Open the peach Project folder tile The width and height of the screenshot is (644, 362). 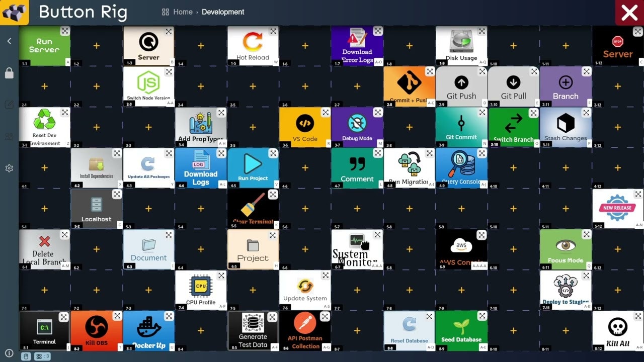pos(253,249)
